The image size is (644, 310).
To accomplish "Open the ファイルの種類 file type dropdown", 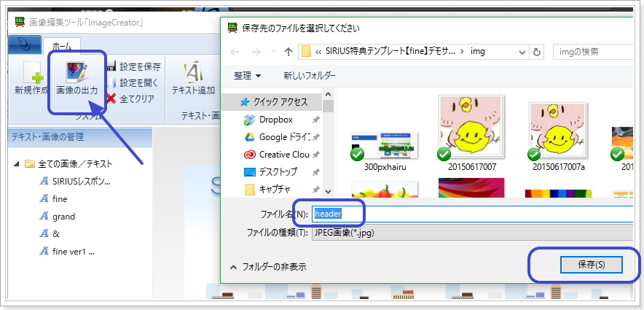I will (472, 233).
